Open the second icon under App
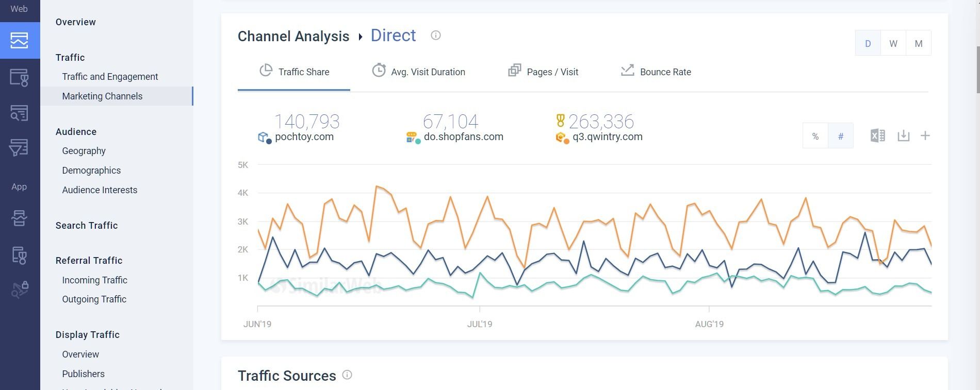Viewport: 980px width, 390px height. 19,255
